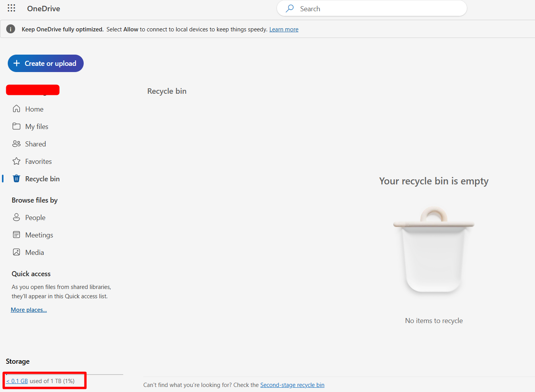
Task: Click the Create or upload button
Action: (x=46, y=63)
